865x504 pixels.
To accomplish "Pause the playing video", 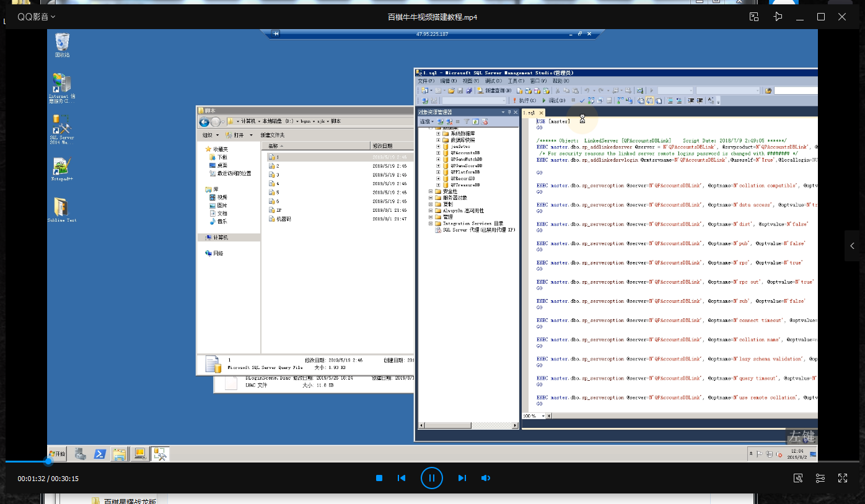I will pos(431,478).
